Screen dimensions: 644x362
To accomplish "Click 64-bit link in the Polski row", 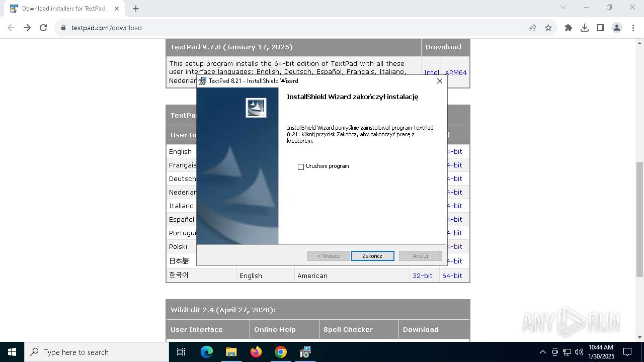I will point(454,246).
